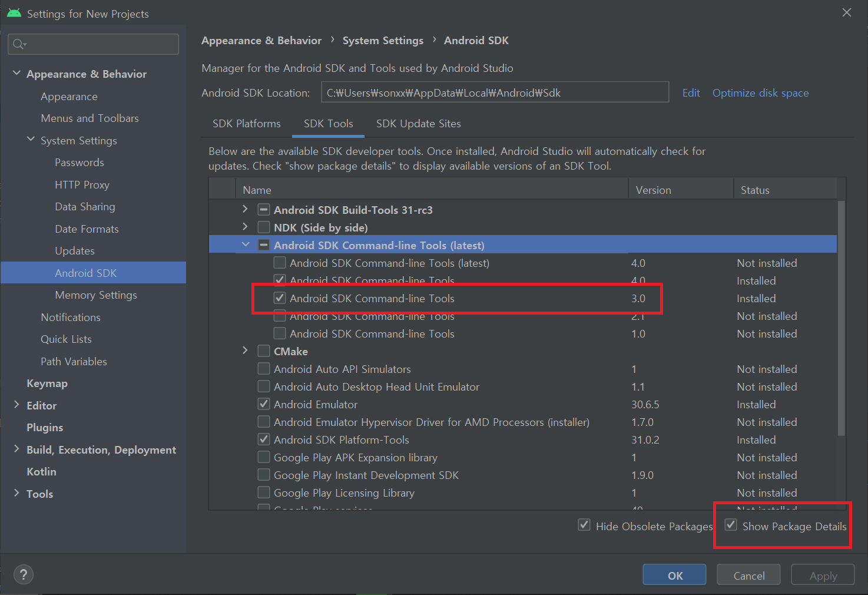Toggle Hide Obsolete Packages checkbox
The image size is (868, 595).
coord(584,525)
